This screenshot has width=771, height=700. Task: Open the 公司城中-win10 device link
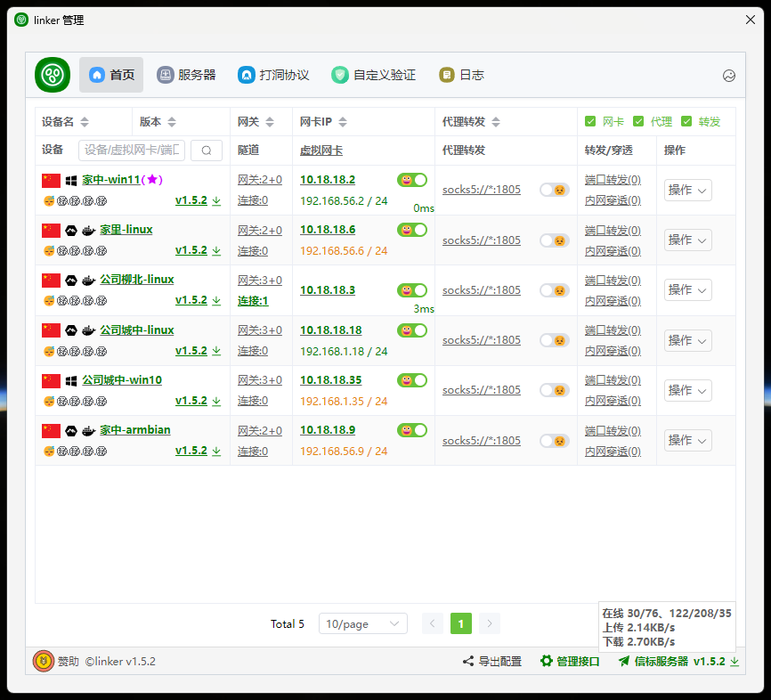(x=122, y=379)
